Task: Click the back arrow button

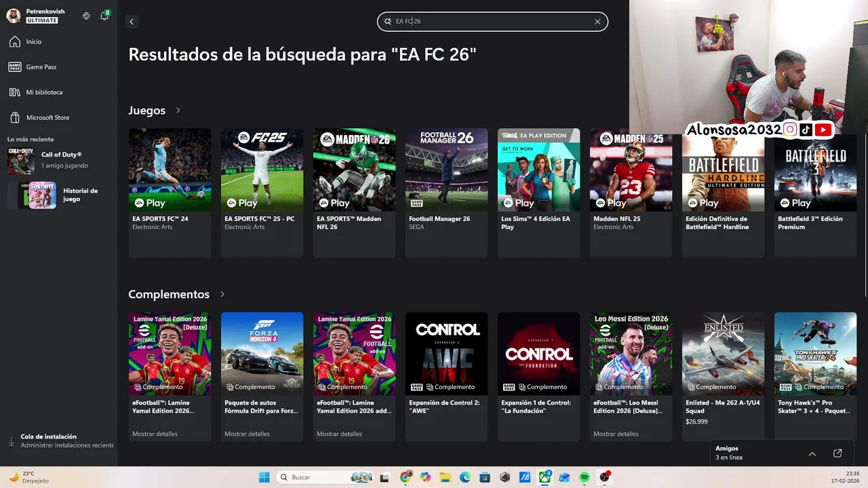Action: tap(132, 22)
